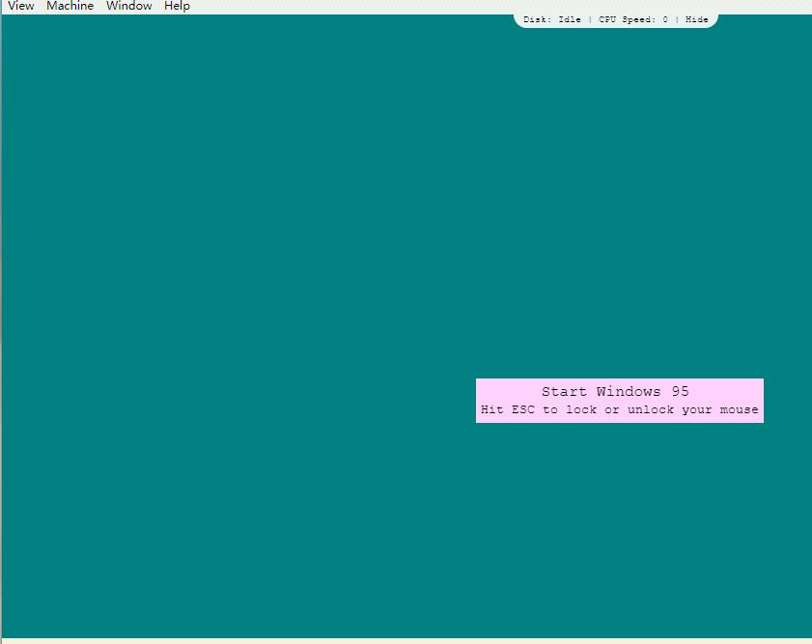Click the CPU Speed: 0 indicator
This screenshot has height=644, width=812.
[x=632, y=19]
